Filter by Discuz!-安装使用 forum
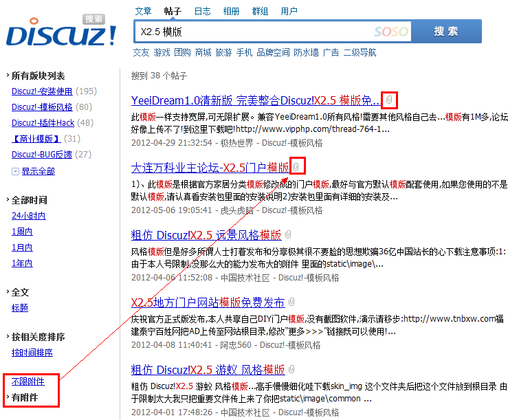 pyautogui.click(x=42, y=91)
